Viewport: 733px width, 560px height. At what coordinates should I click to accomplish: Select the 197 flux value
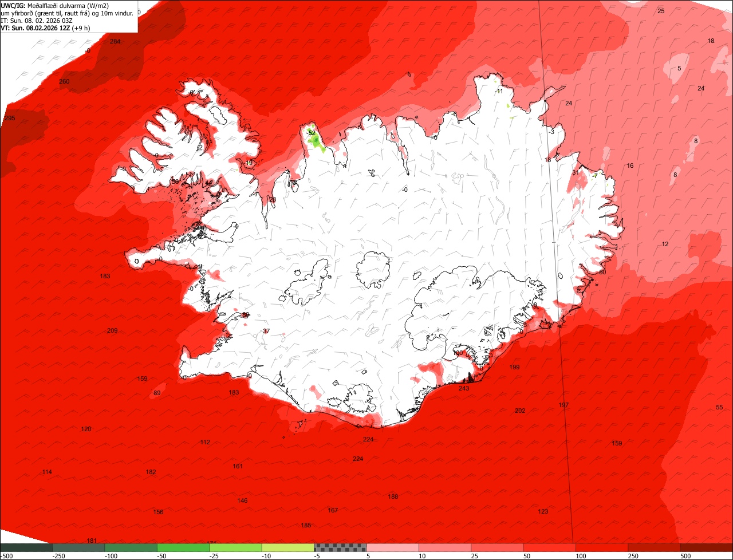point(563,405)
